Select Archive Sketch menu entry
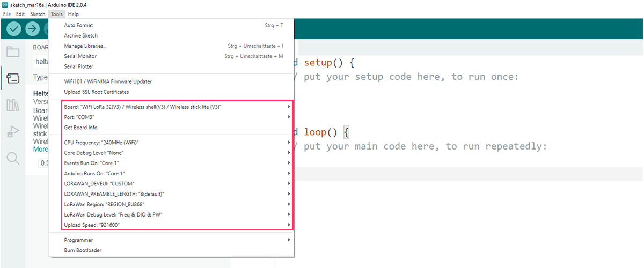The image size is (644, 268). 171,35
